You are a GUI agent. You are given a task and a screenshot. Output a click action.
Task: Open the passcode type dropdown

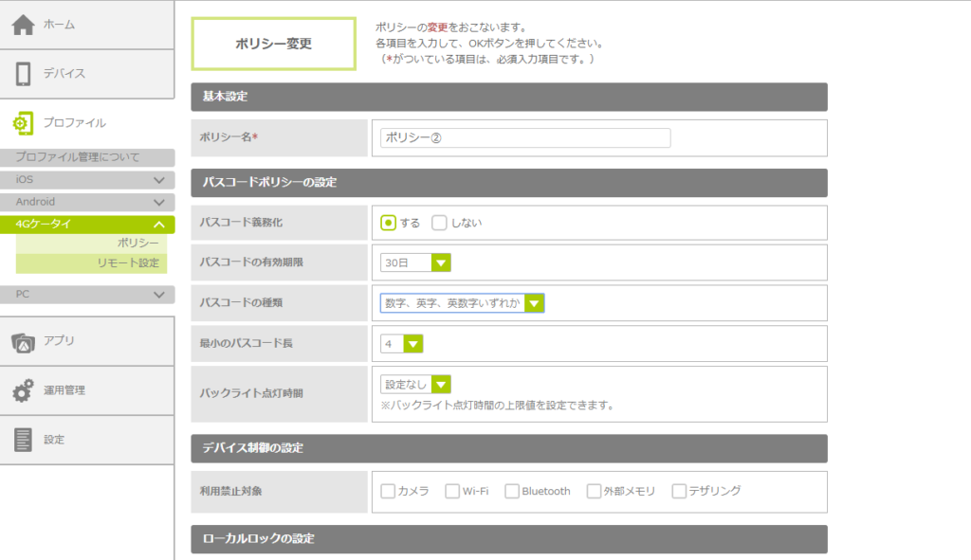pyautogui.click(x=462, y=303)
